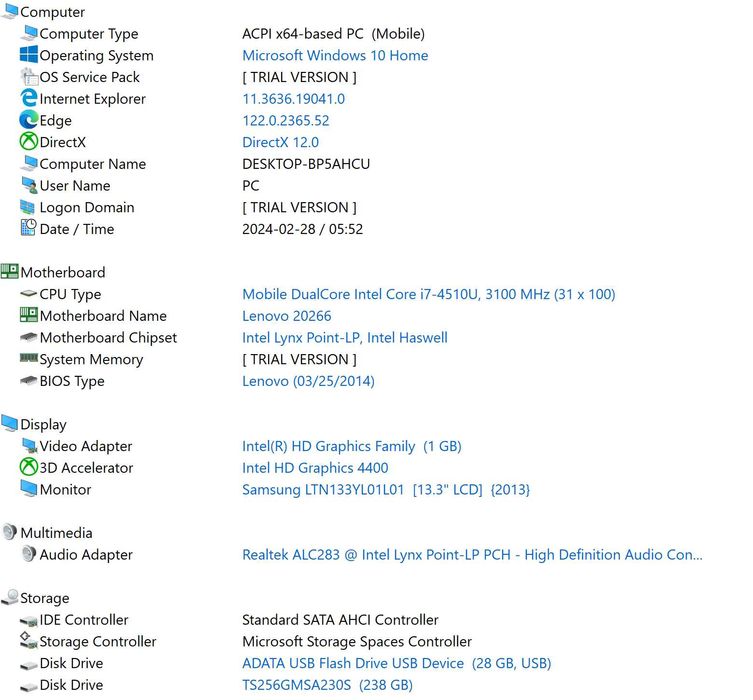This screenshot has width=753, height=700.
Task: Select the DESKTOP-BP5AHCU computer name value
Action: point(306,164)
